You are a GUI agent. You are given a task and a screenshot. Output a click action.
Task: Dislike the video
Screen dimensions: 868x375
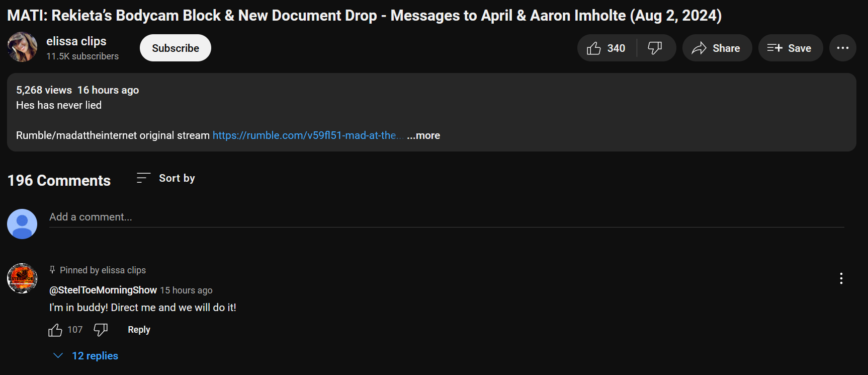pos(655,48)
